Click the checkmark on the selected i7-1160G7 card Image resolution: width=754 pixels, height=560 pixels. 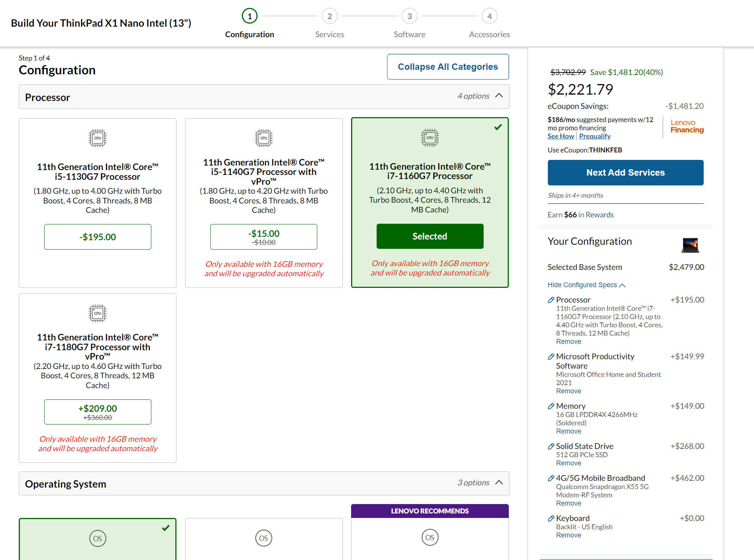(498, 127)
